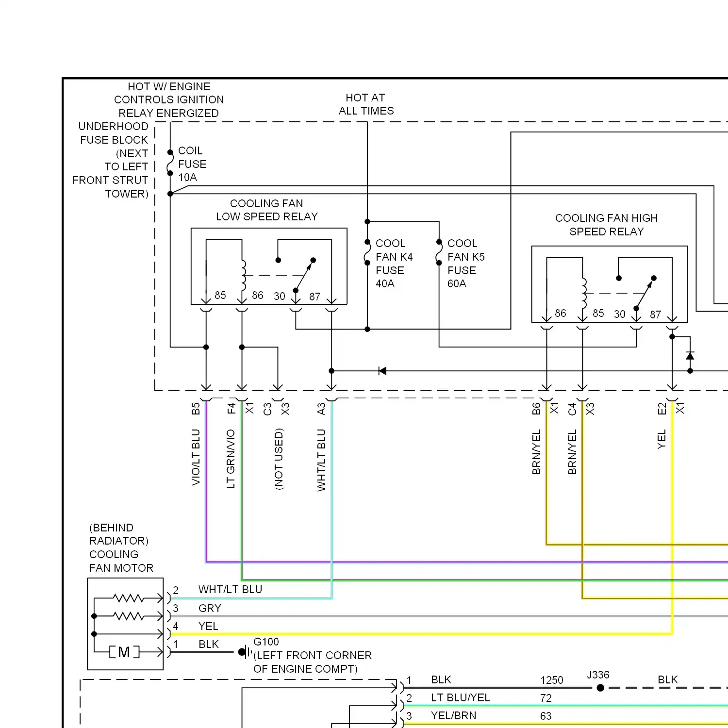Click the "YEL/BRN" wire label
Viewport: 728px width, 728px height.
tap(454, 715)
